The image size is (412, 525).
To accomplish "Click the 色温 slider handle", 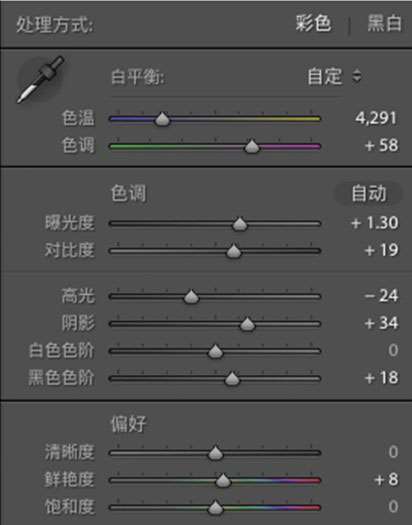I will (x=162, y=119).
